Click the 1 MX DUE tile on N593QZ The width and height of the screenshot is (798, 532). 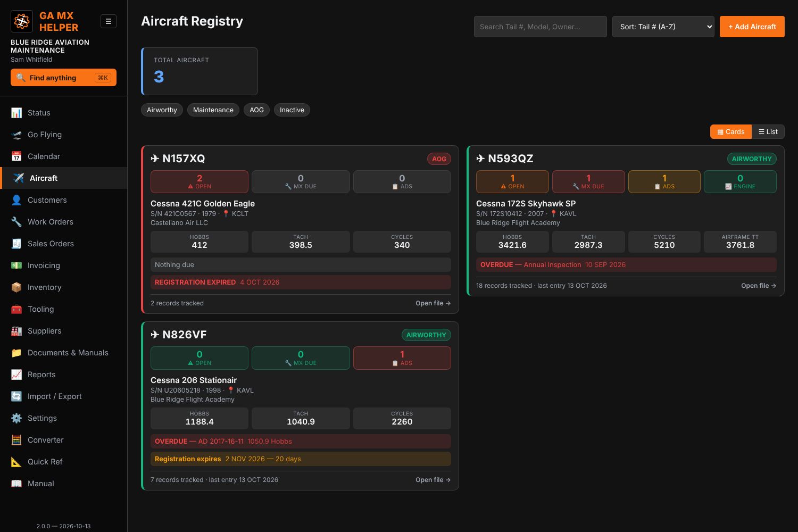point(588,181)
